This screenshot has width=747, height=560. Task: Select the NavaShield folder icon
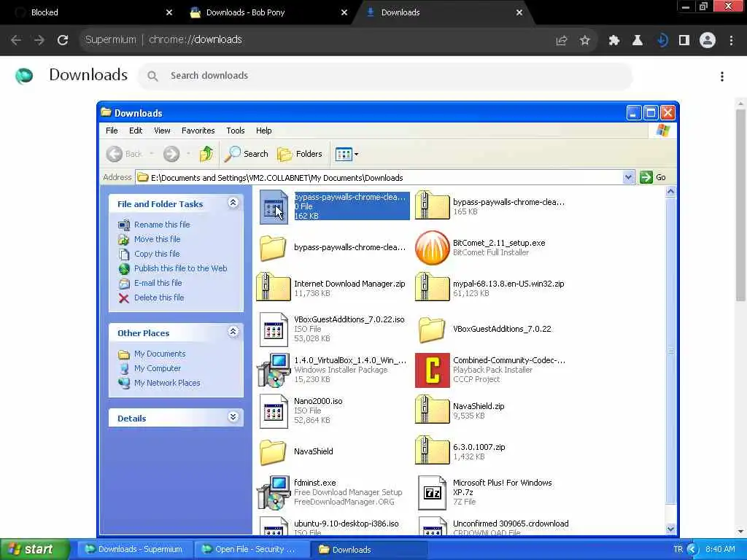point(273,451)
